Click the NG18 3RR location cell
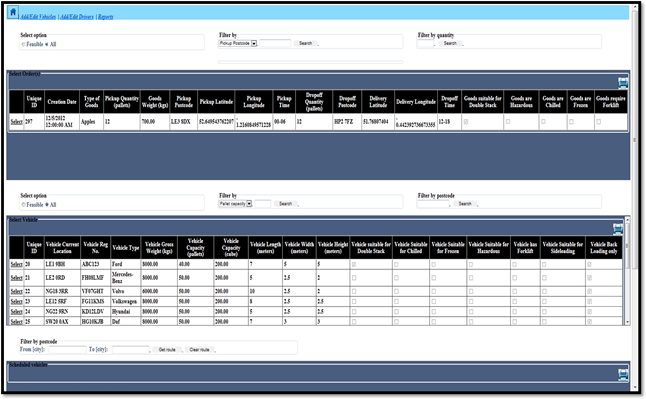This screenshot has width=646, height=399. 63,291
